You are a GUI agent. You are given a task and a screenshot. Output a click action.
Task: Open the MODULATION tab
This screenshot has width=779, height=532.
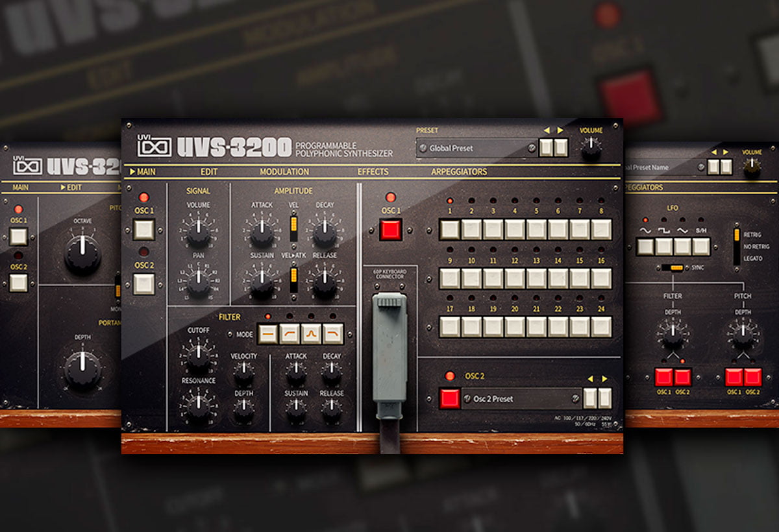284,172
